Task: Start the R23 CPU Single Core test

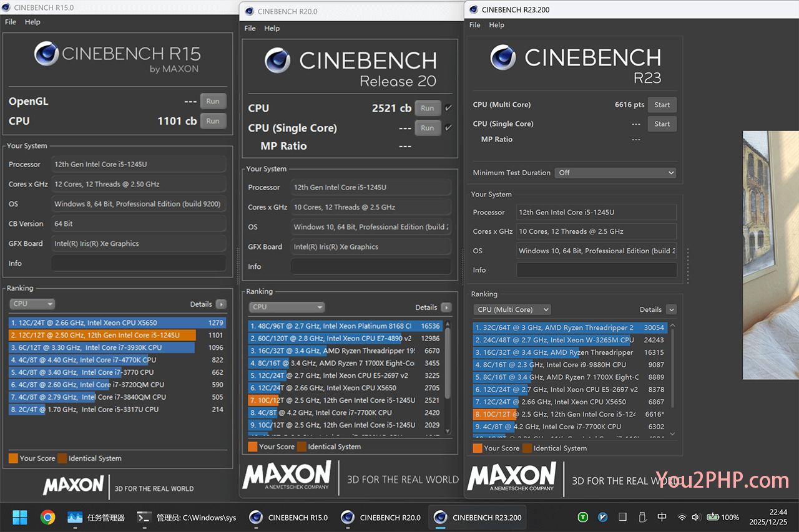Action: (662, 124)
